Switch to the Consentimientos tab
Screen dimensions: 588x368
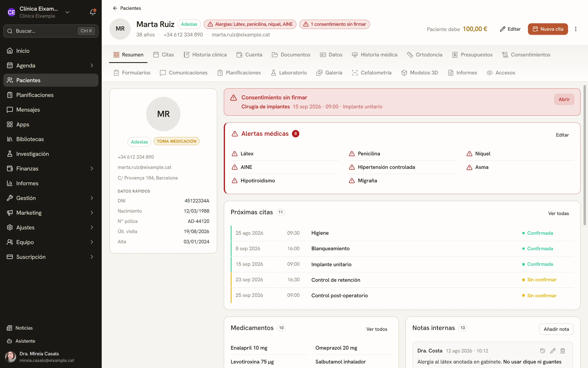tap(526, 55)
